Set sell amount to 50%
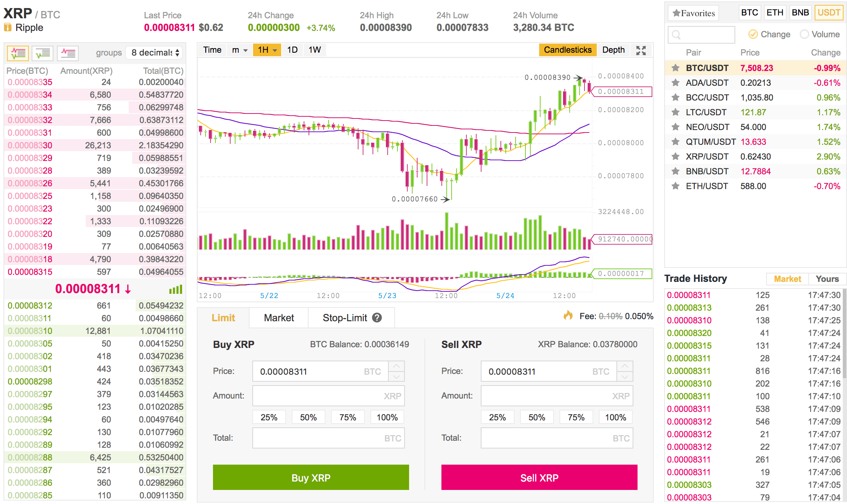The image size is (847, 504). coord(537,417)
